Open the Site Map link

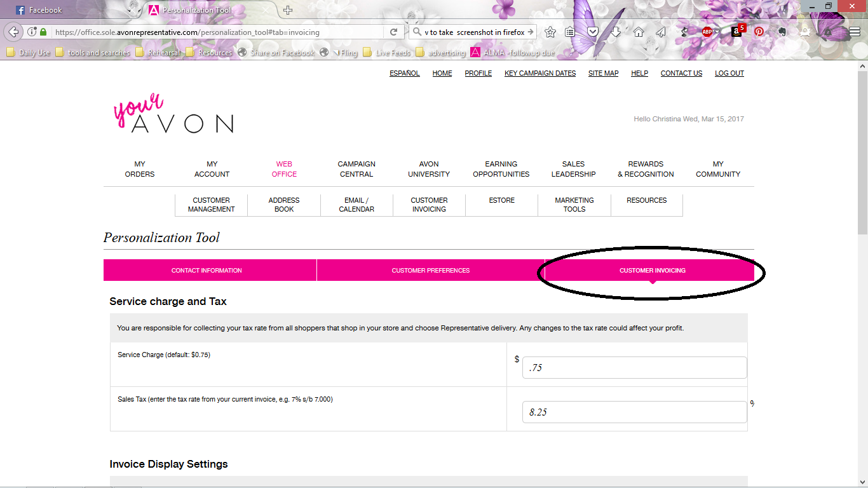tap(603, 73)
